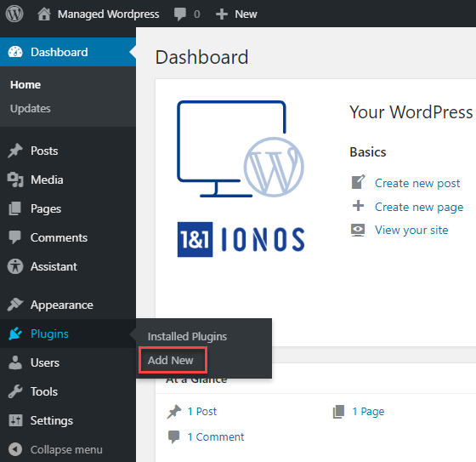This screenshot has height=462, width=476.
Task: Open the Posts menu
Action: [44, 151]
